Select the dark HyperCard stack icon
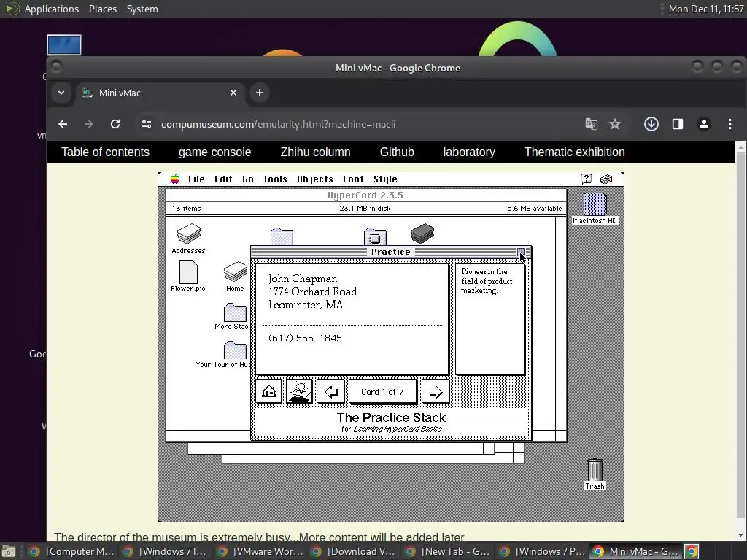747x560 pixels. pos(422,233)
